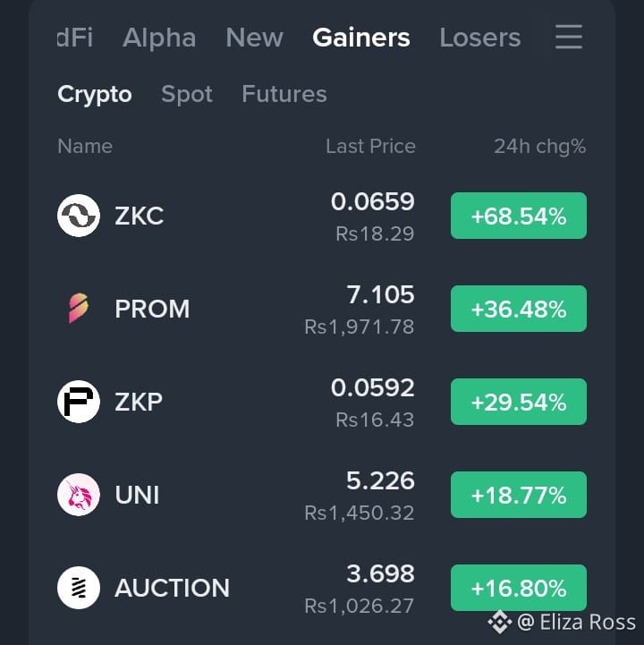The image size is (644, 645).
Task: Switch to the Losers tab
Action: click(480, 38)
